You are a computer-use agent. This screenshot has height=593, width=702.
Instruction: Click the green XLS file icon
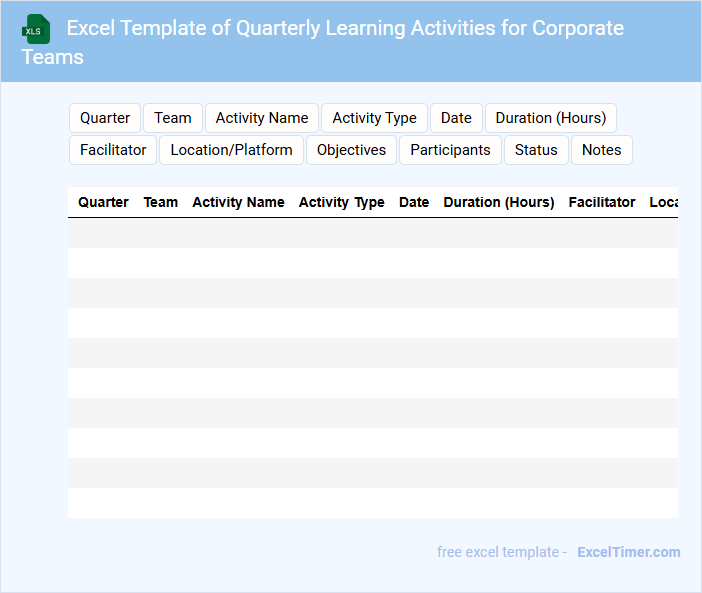coord(37,29)
